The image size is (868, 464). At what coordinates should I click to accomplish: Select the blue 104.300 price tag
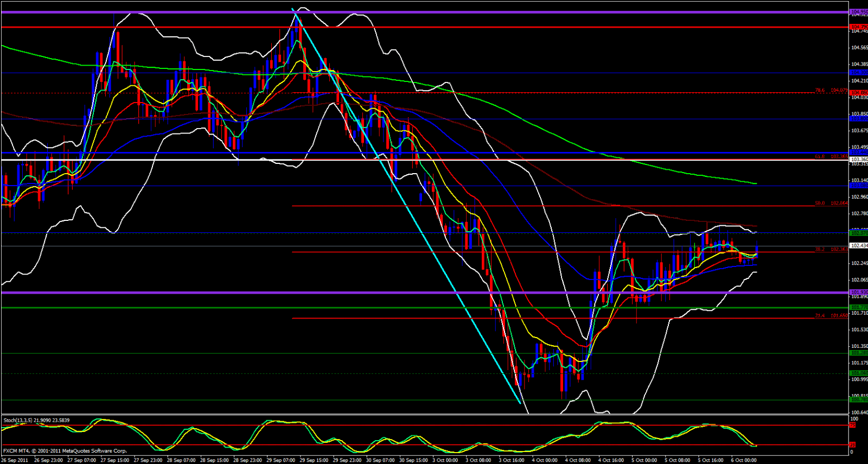pos(859,73)
